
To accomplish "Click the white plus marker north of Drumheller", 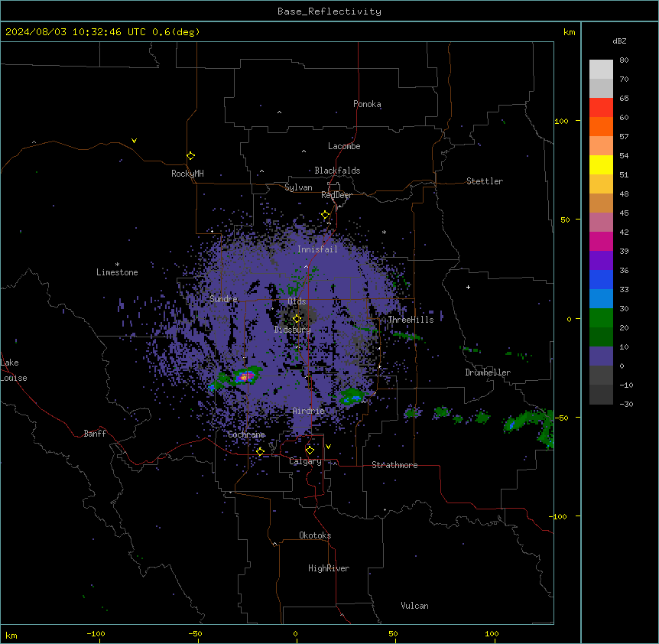I will tap(468, 287).
